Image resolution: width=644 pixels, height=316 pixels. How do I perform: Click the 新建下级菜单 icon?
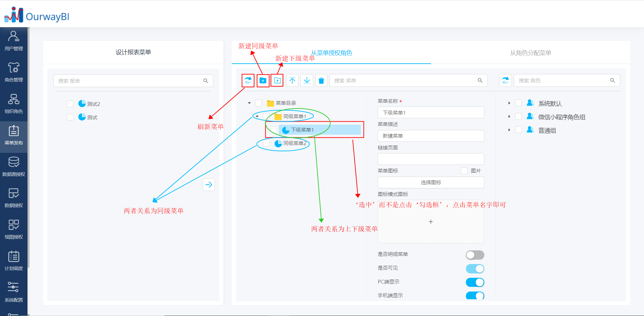(x=277, y=80)
